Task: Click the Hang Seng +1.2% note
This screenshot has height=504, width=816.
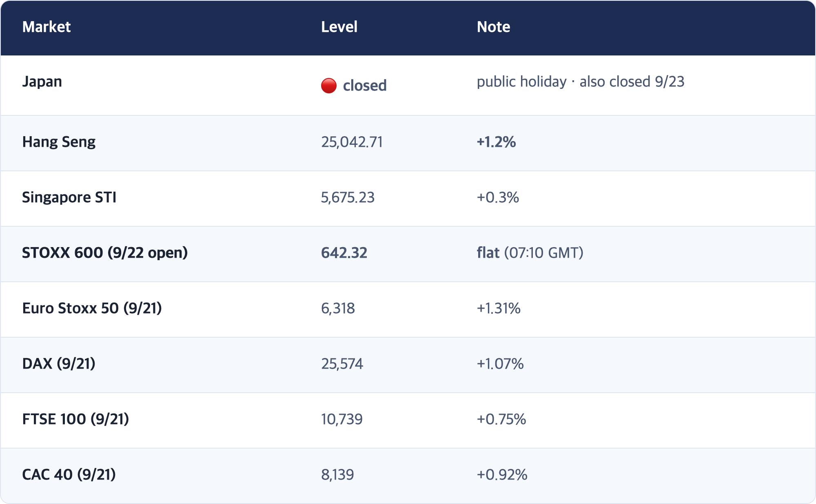Action: pyautogui.click(x=496, y=142)
